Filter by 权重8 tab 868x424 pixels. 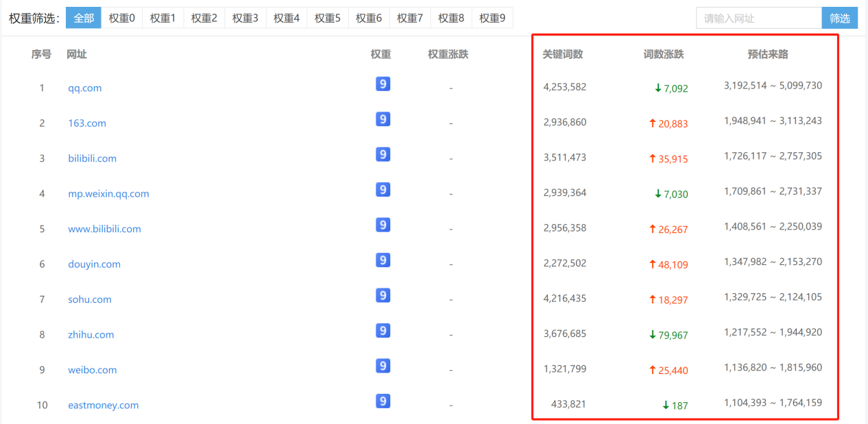click(451, 18)
